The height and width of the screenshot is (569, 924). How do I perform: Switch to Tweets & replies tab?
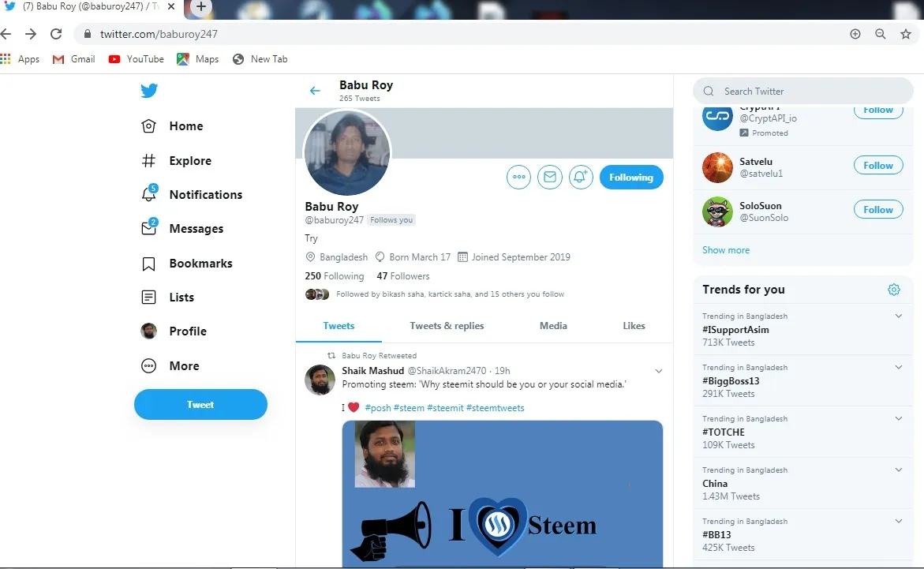(x=447, y=326)
